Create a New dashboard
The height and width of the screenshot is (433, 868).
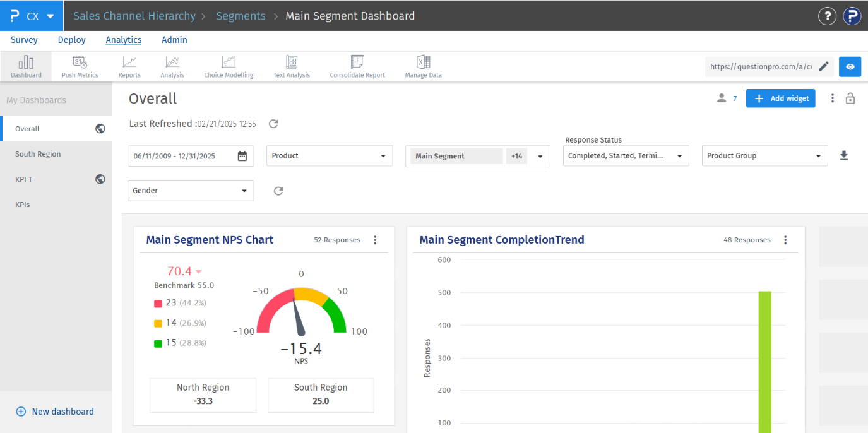point(55,412)
